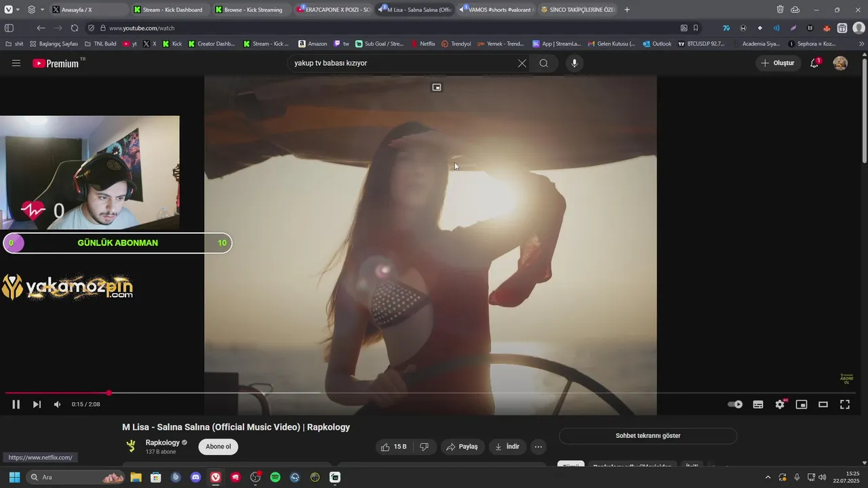Image resolution: width=868 pixels, height=488 pixels.
Task: Open a new browser tab
Action: [x=627, y=9]
